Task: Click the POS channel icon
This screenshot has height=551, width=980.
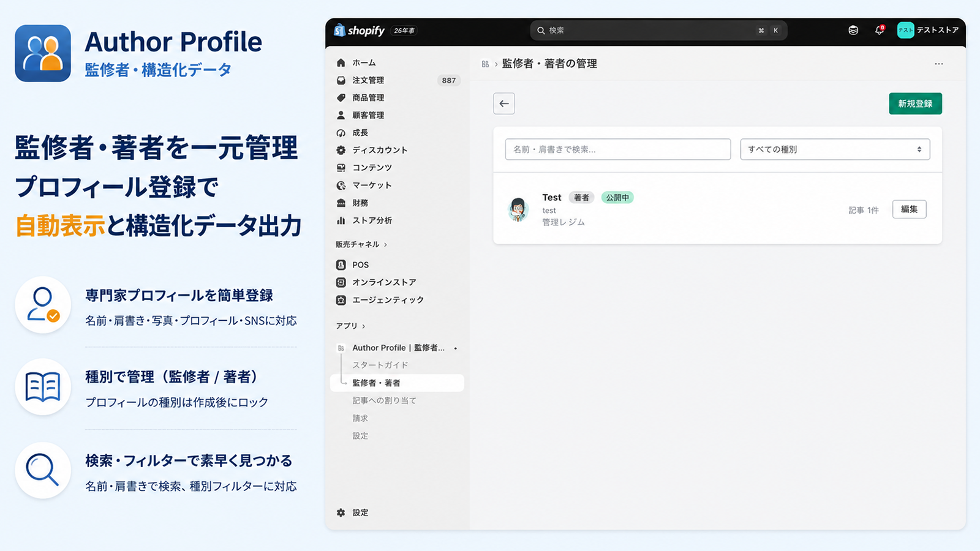Action: (x=341, y=264)
